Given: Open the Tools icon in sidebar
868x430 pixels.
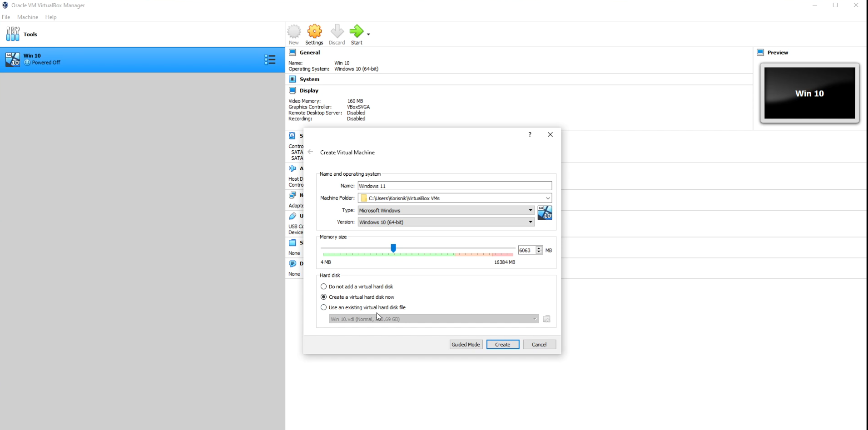Looking at the screenshot, I should [13, 34].
